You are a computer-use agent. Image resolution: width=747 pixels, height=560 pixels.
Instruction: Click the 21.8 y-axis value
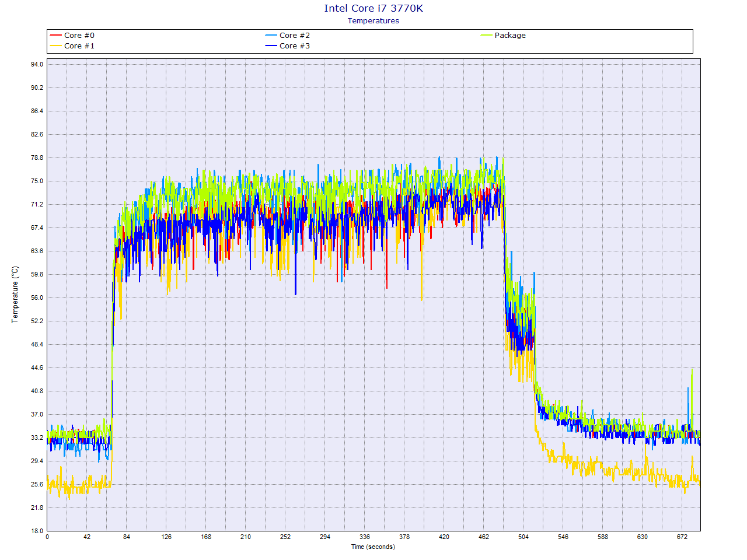pos(37,508)
